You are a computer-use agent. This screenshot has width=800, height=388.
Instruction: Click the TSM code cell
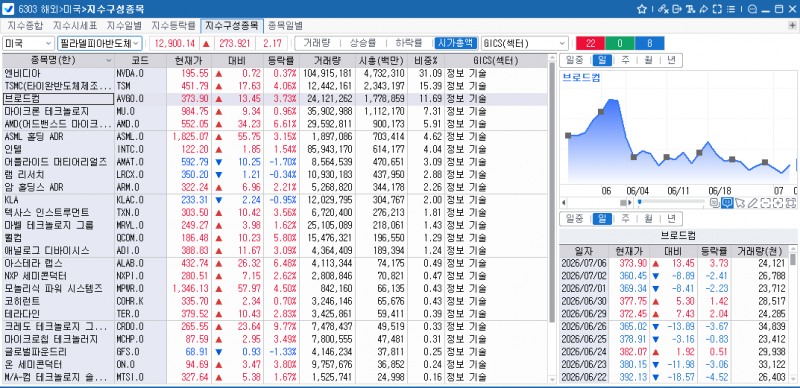[140, 86]
